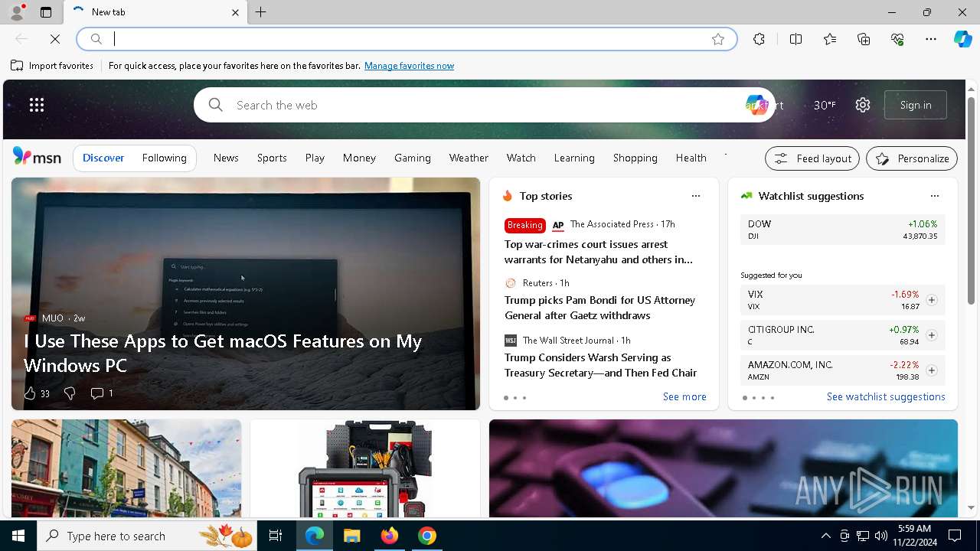980x551 pixels.
Task: Focus the Search the web box
Action: 484,105
